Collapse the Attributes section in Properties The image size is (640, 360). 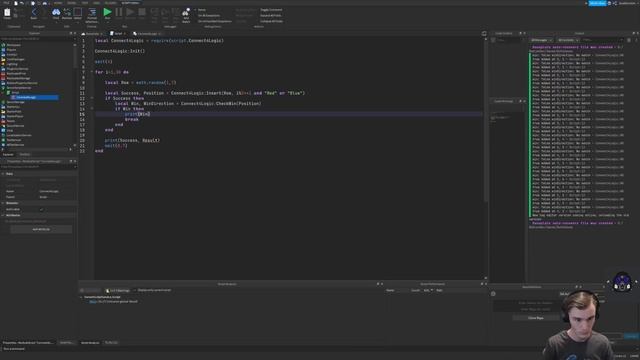(x=3, y=215)
